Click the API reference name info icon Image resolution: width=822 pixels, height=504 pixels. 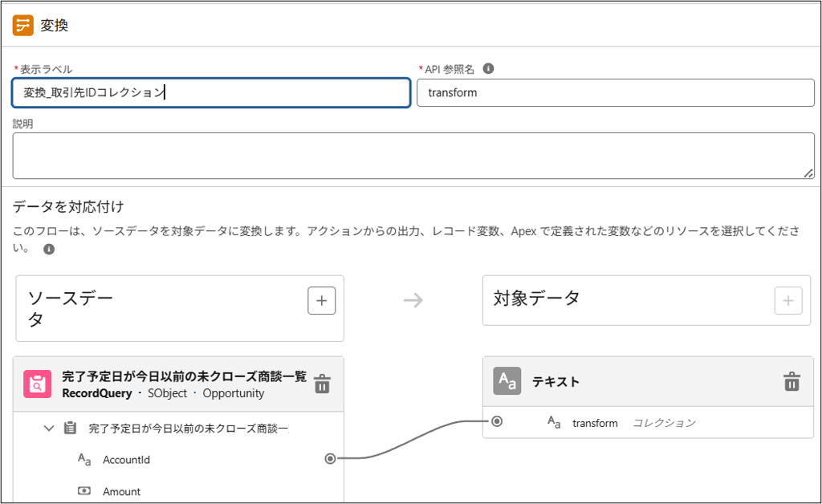click(488, 69)
